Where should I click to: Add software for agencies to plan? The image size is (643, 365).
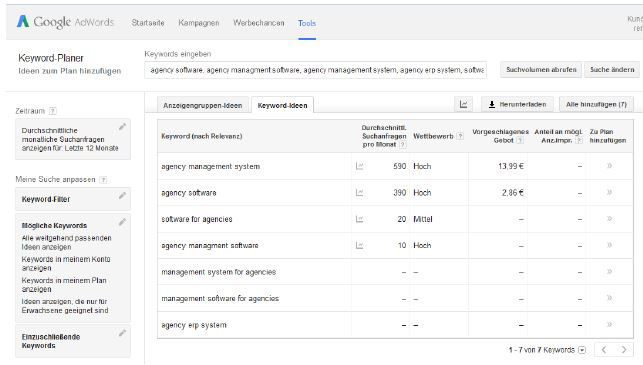609,219
